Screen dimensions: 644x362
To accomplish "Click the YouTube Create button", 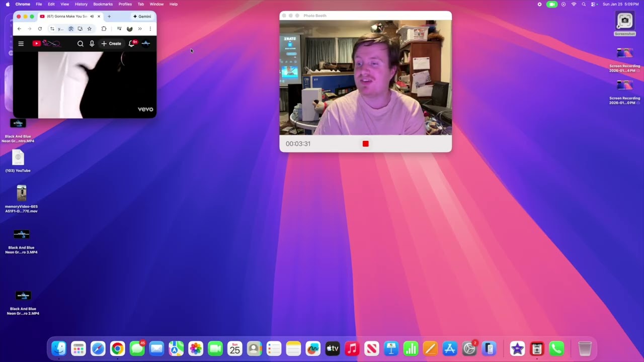I will (x=111, y=44).
